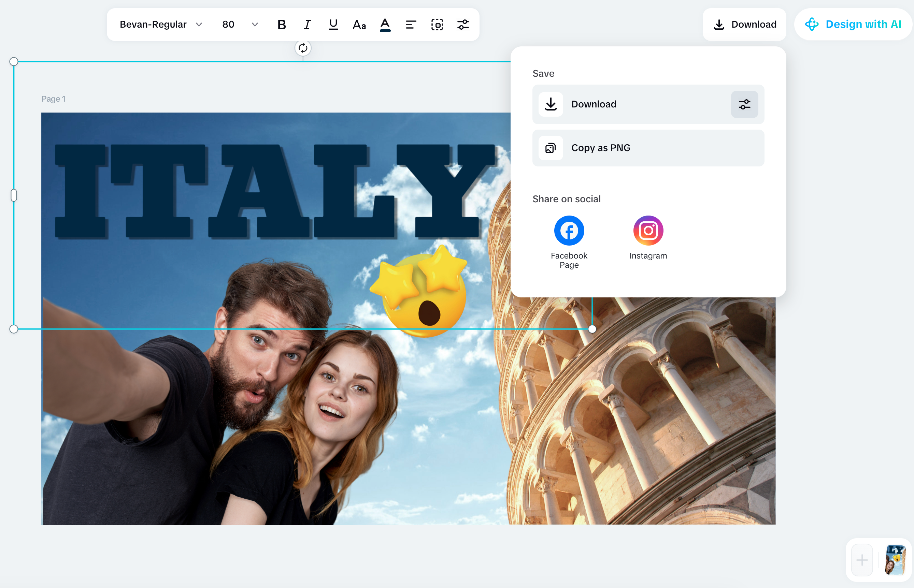Change text alignment

pyautogui.click(x=411, y=25)
